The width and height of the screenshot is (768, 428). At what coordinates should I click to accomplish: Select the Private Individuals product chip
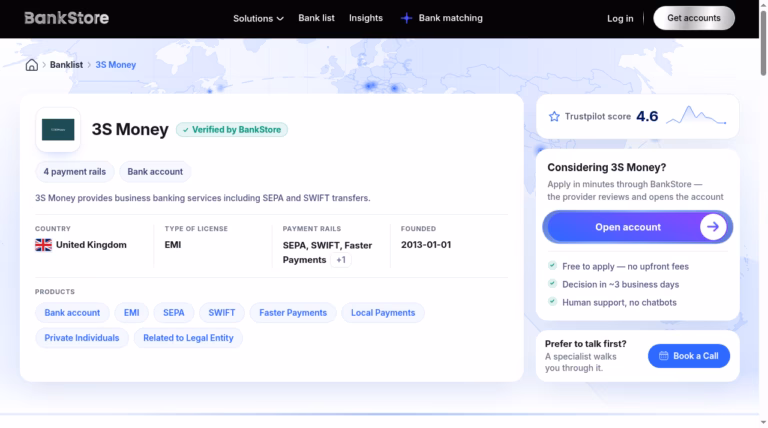[82, 338]
